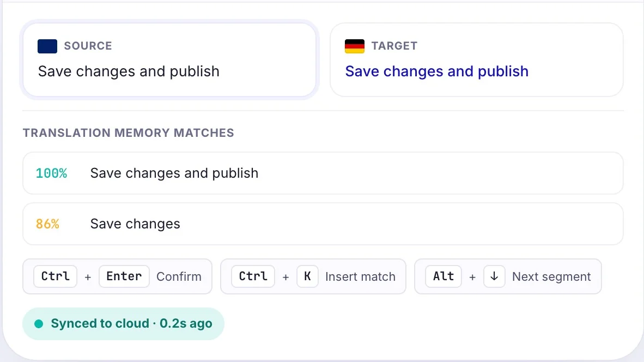This screenshot has height=362, width=644.
Task: Click the 100% match percentage label
Action: (x=51, y=173)
